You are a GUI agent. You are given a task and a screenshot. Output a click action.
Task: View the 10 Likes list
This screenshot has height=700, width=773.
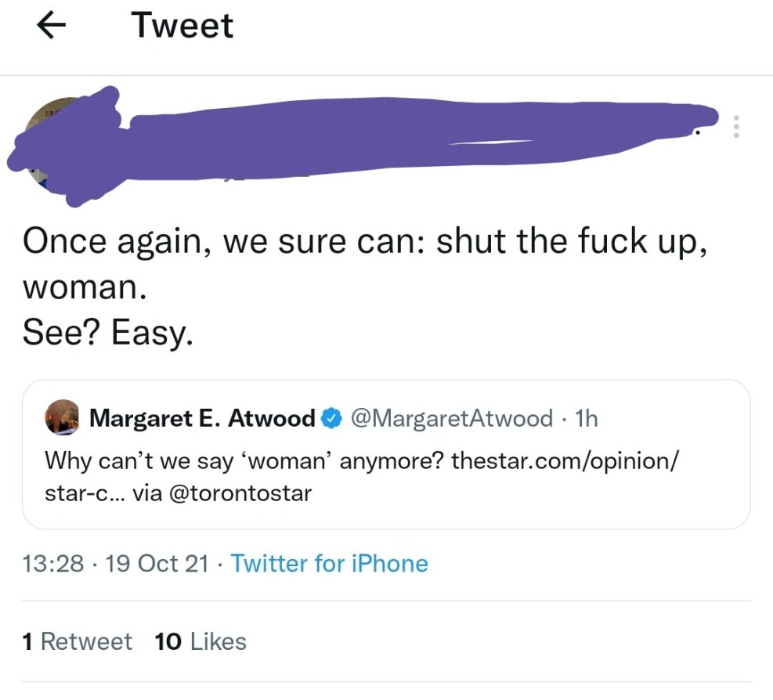pos(200,642)
